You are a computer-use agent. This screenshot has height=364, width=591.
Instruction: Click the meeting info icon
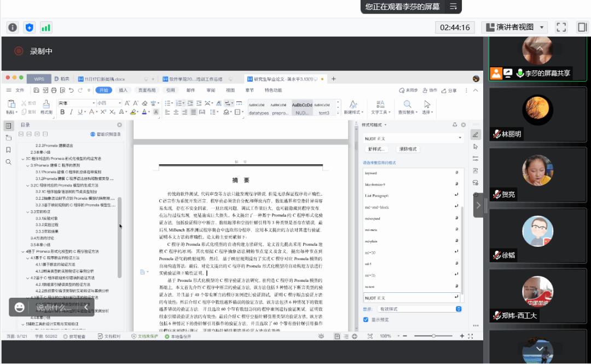[13, 27]
